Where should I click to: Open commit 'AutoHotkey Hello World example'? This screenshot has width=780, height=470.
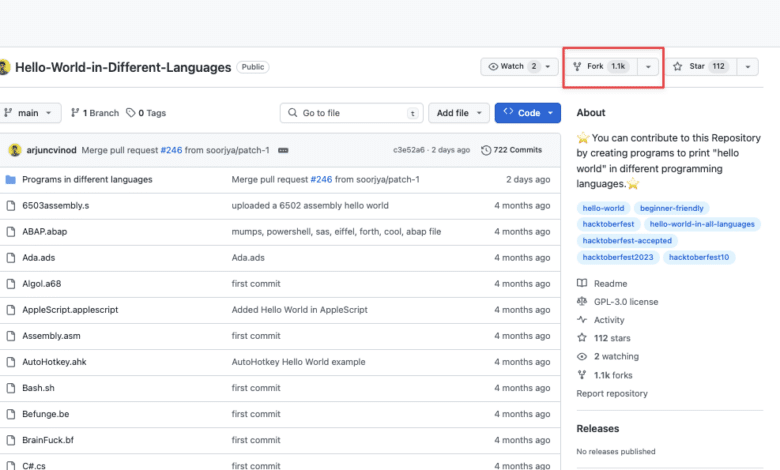click(x=298, y=362)
